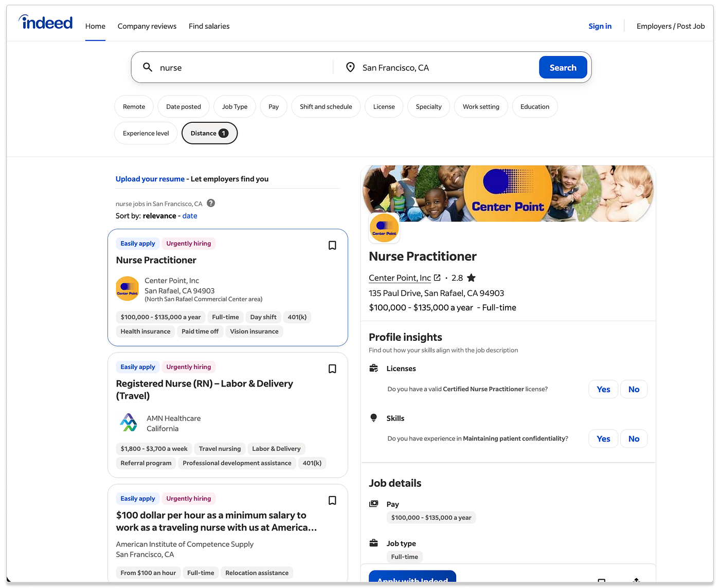Click Sign in
720x588 pixels.
600,26
